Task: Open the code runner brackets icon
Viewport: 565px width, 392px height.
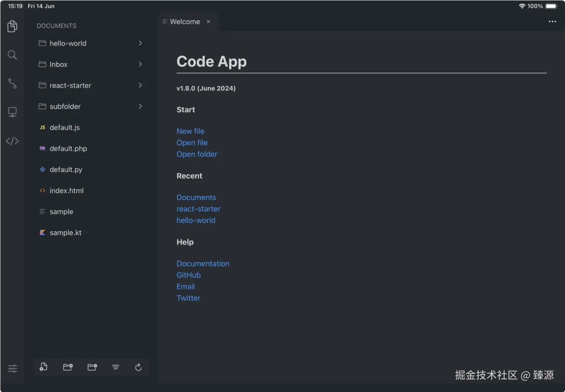Action: [13, 141]
